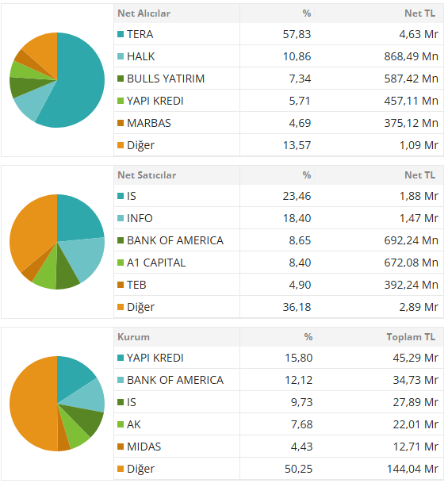The image size is (448, 487).
Task: Click the 34,73 Mr total value
Action: pos(415,380)
